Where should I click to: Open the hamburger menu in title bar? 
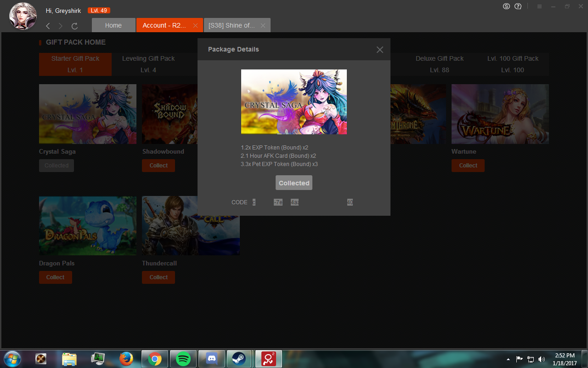tap(539, 6)
